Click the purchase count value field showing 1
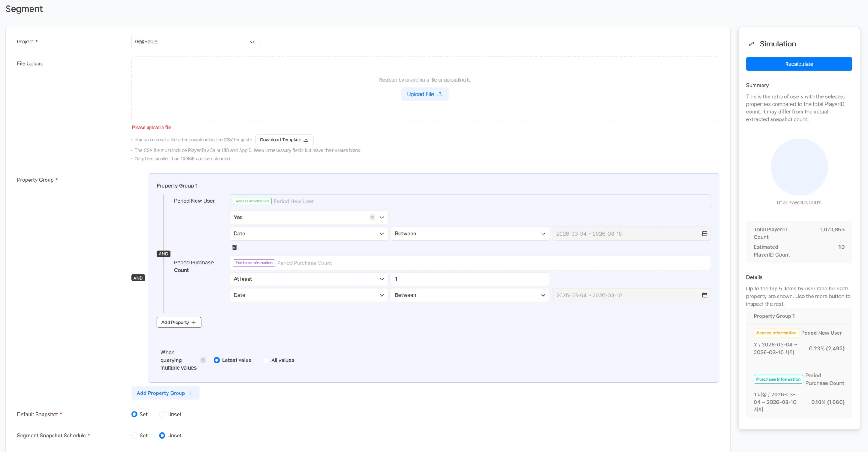This screenshot has height=452, width=868. (x=470, y=279)
